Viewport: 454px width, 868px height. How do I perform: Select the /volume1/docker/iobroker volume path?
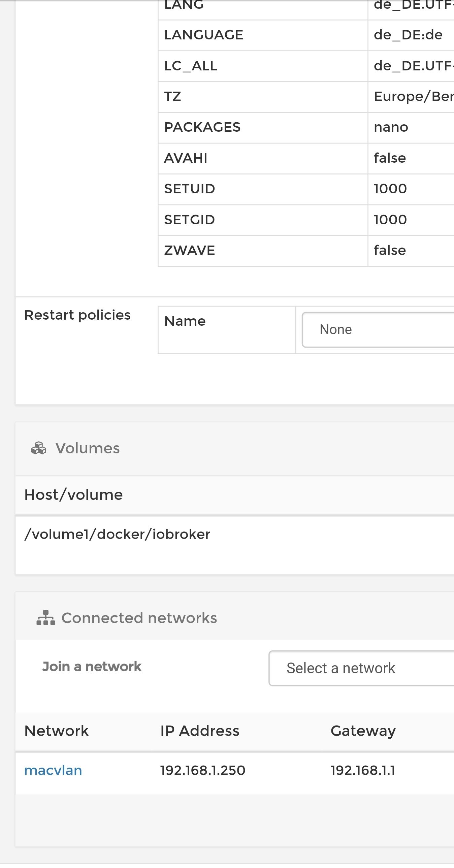pyautogui.click(x=117, y=535)
